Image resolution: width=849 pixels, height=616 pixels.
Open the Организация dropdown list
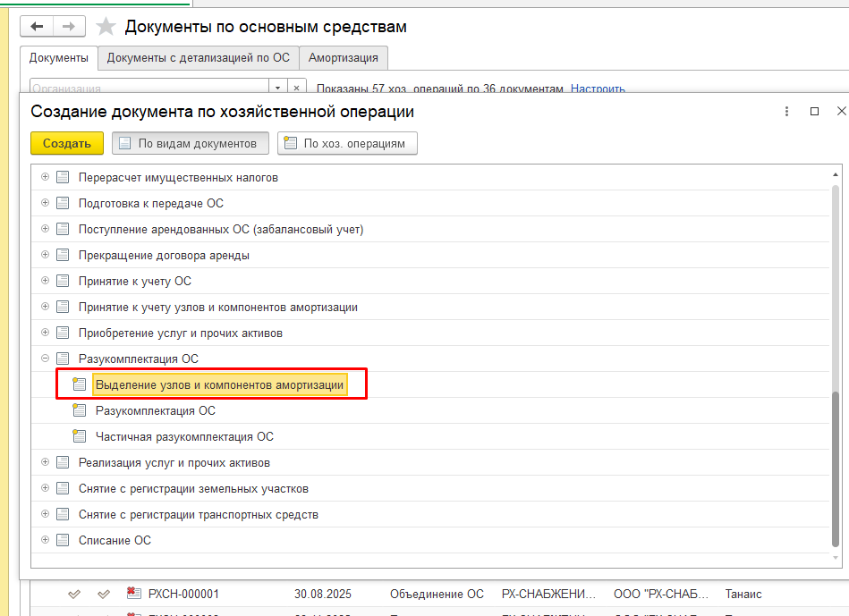coord(278,89)
